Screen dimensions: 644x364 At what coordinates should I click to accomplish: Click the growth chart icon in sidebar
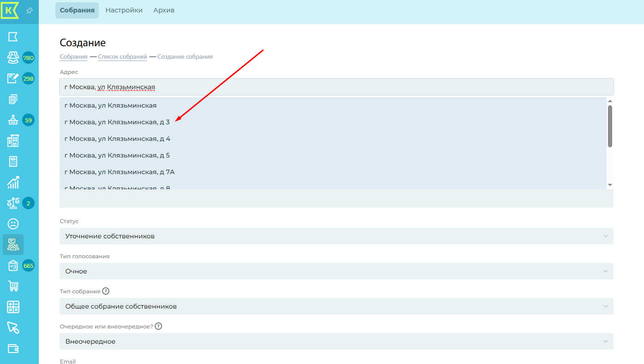coord(13,182)
